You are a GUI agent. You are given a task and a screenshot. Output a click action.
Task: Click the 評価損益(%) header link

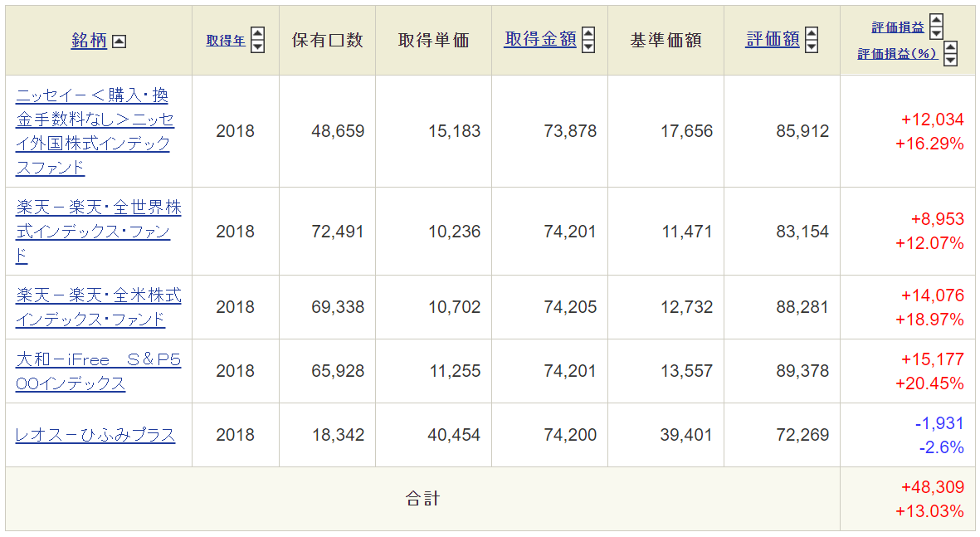(897, 54)
